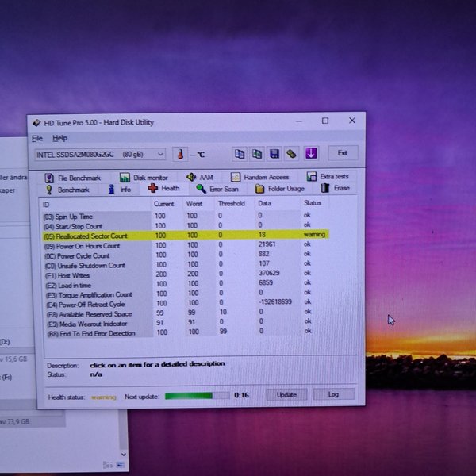
Task: Select the (E2) Load-in time row
Action: click(186, 284)
